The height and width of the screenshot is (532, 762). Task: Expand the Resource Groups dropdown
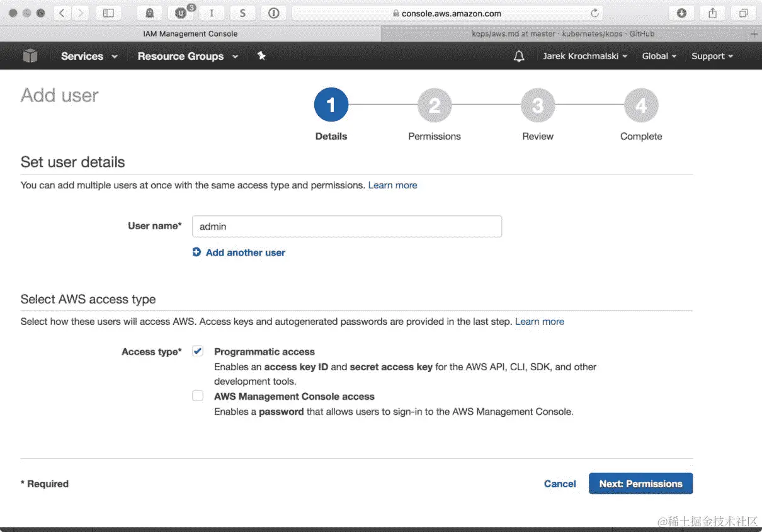tap(188, 56)
